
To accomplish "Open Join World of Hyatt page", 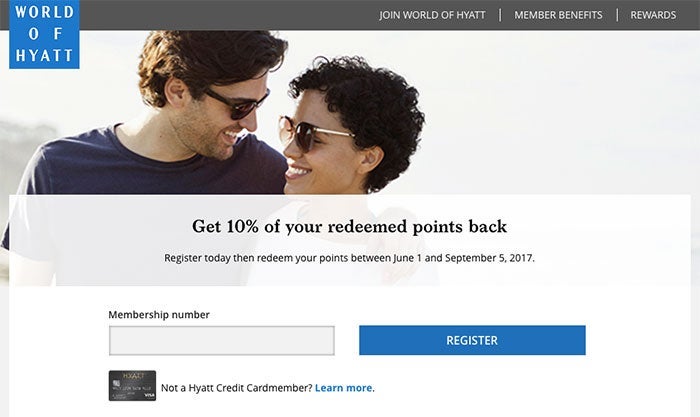I will point(432,15).
